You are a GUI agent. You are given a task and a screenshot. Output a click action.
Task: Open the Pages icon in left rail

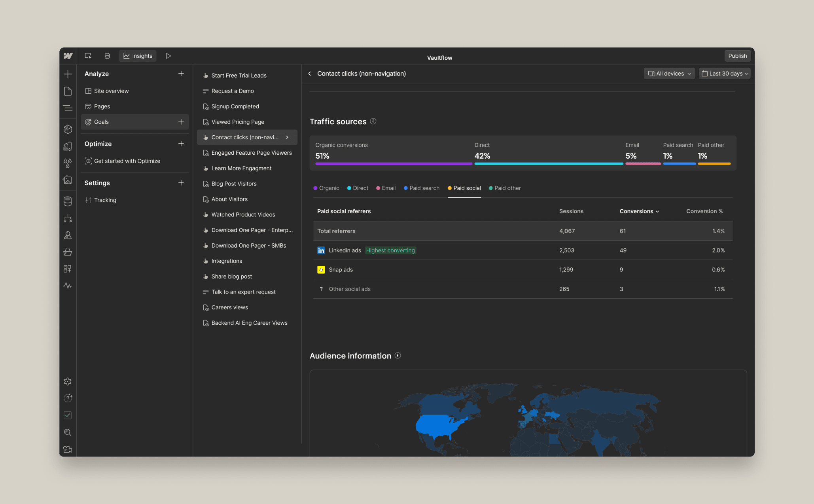pos(68,91)
